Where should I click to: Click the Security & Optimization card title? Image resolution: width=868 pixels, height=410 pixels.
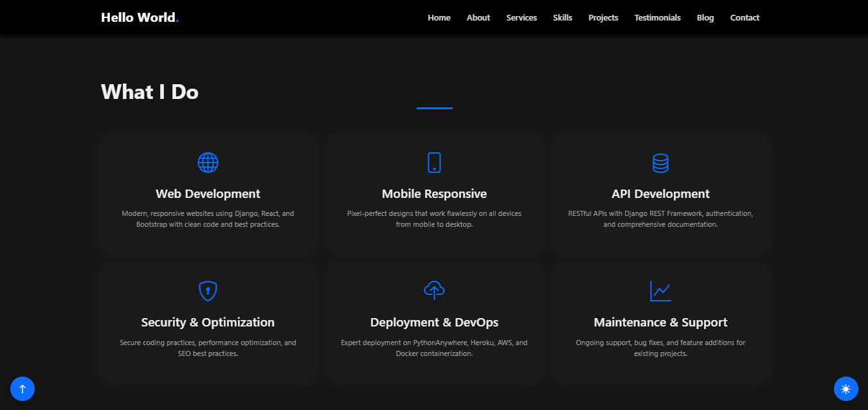(208, 322)
